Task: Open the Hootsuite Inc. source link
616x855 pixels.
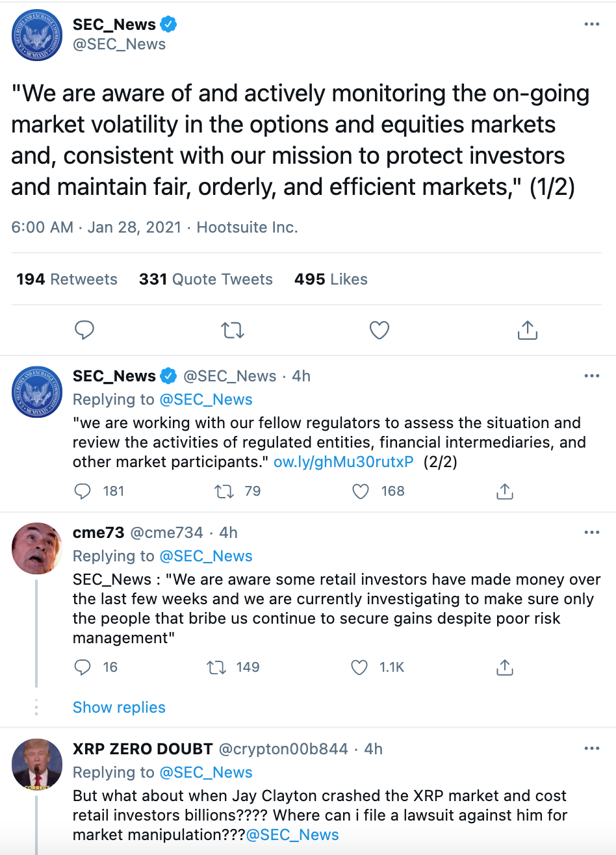Action: (246, 227)
